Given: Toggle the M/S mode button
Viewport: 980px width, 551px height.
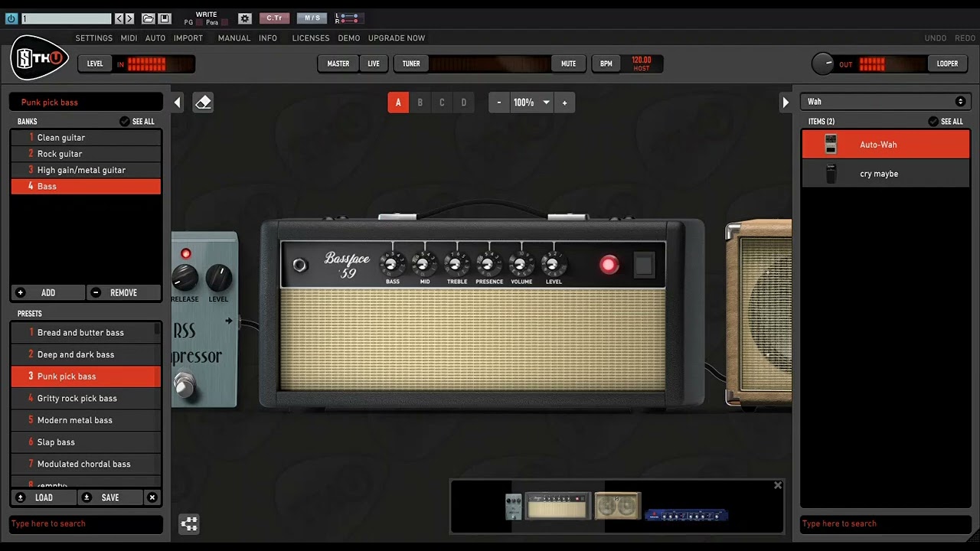Looking at the screenshot, I should coord(312,18).
